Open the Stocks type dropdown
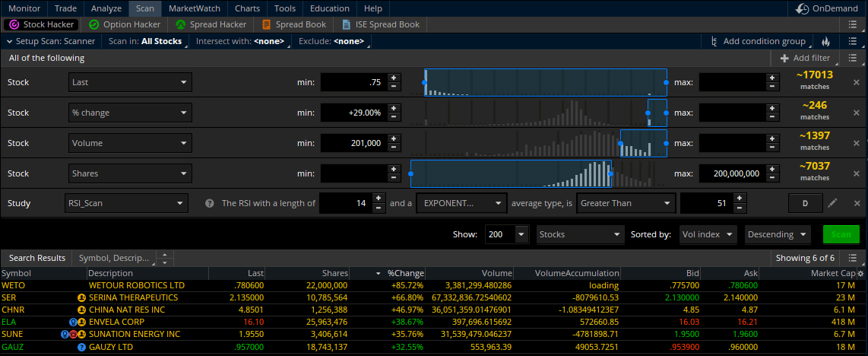This screenshot has height=356, width=868. coord(580,234)
